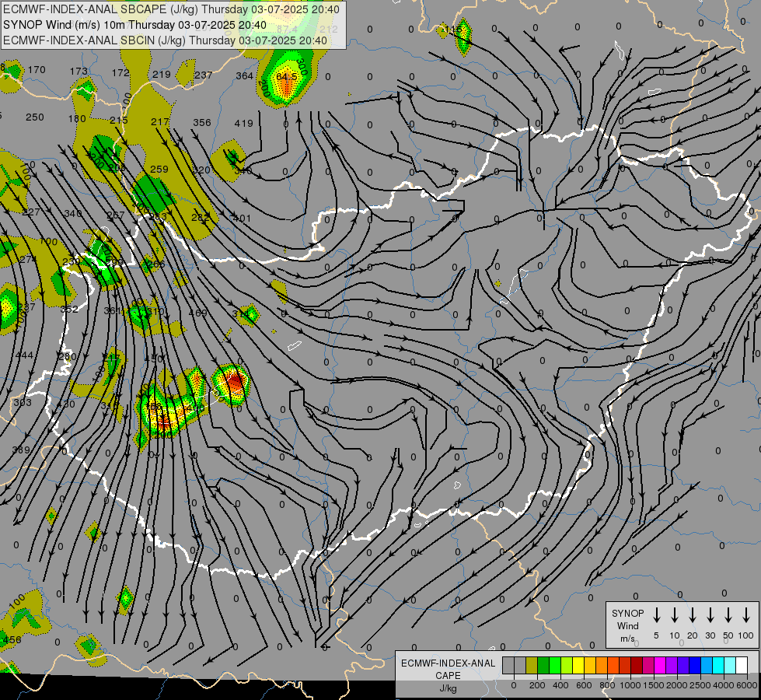Pick the gold CAPE legend swatch

590,665
